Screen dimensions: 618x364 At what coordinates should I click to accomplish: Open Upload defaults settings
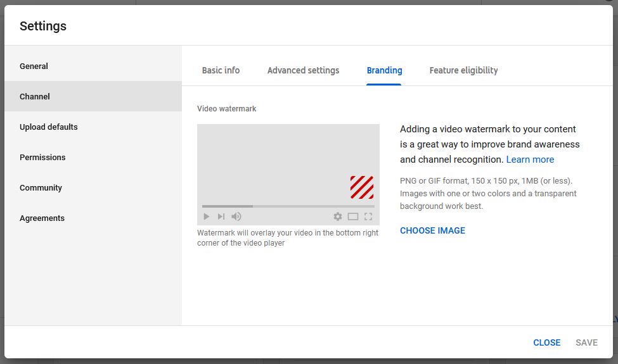(49, 127)
